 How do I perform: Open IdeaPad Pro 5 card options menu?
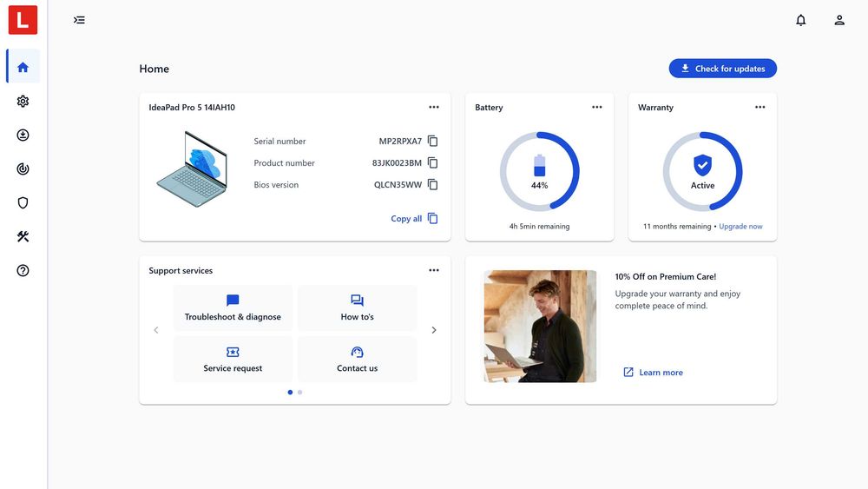pos(434,107)
